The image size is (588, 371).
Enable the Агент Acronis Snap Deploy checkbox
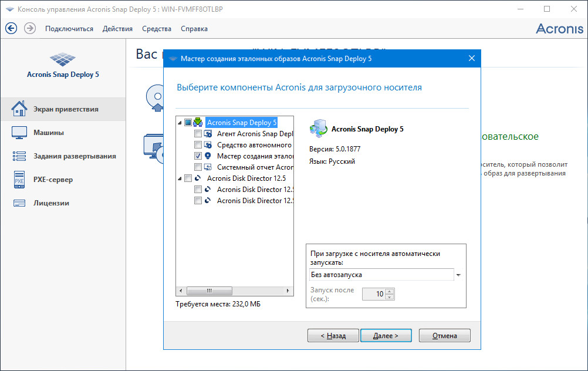click(198, 134)
